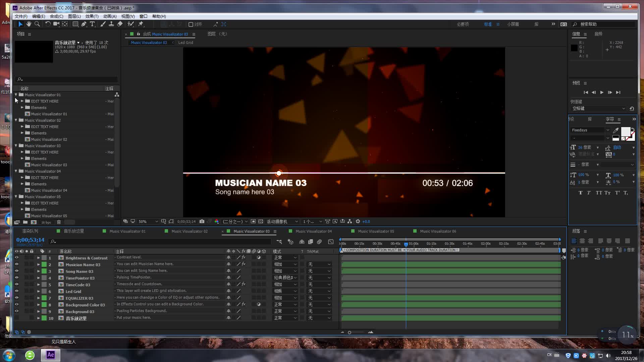
Task: Select the Rectangle shape tool
Action: pos(75,24)
